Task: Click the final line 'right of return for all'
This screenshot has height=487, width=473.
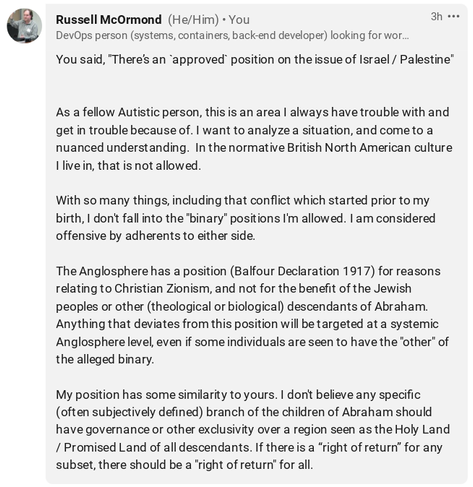Action: tap(184, 465)
